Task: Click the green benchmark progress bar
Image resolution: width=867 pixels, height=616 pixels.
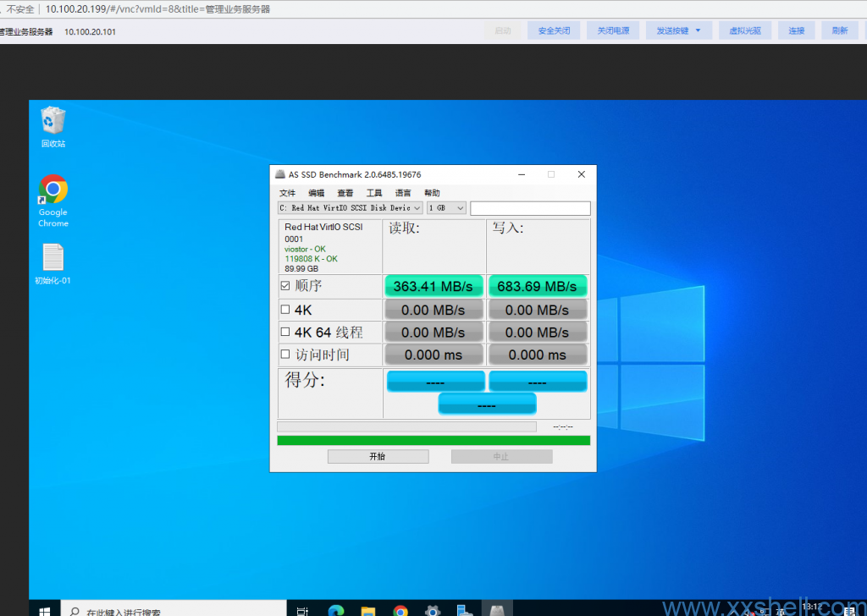Action: coord(433,440)
